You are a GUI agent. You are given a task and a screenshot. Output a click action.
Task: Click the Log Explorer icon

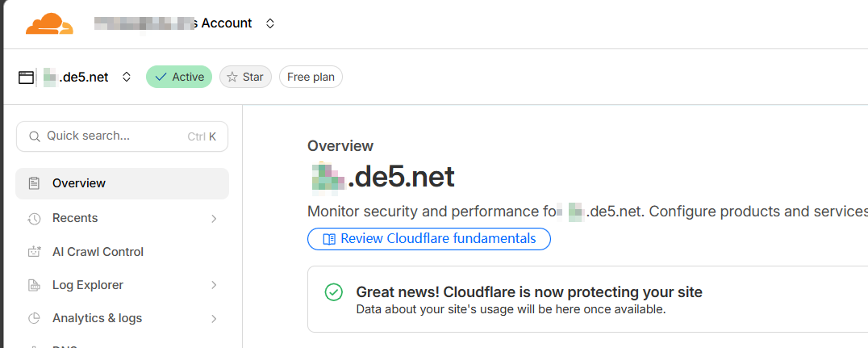point(34,285)
